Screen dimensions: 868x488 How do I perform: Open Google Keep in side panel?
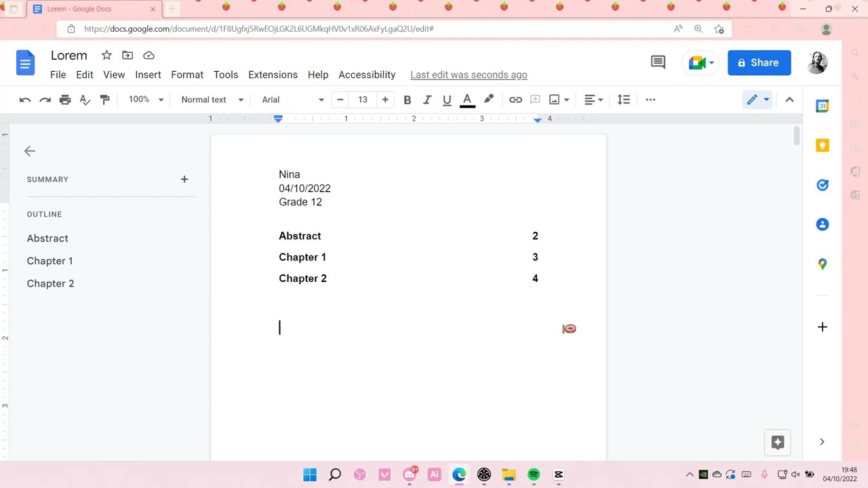[x=823, y=146]
